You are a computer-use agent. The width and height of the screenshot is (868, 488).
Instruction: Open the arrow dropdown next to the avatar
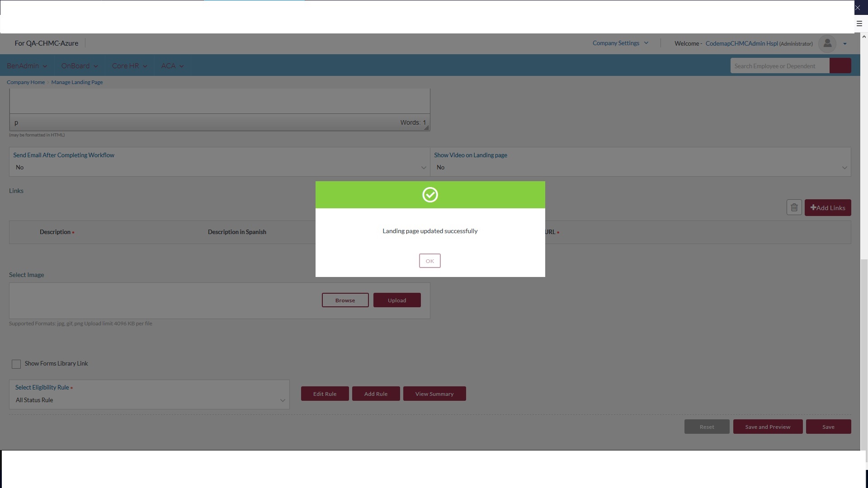coord(844,44)
